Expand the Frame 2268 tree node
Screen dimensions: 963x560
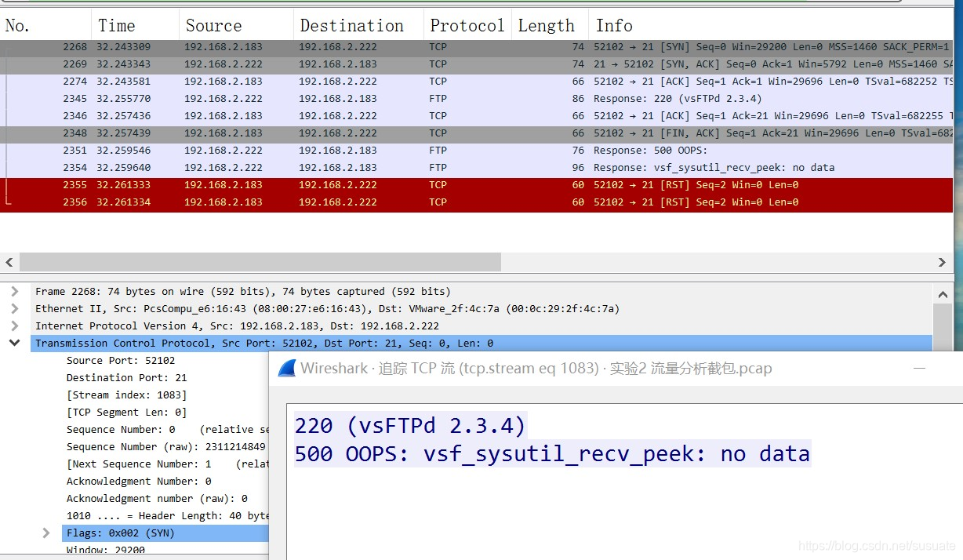point(14,291)
